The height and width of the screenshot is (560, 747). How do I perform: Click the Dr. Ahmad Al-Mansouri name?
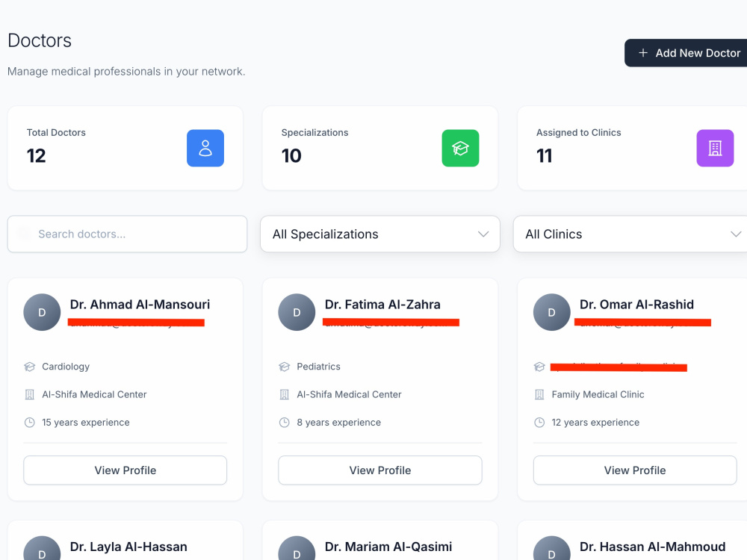[140, 305]
